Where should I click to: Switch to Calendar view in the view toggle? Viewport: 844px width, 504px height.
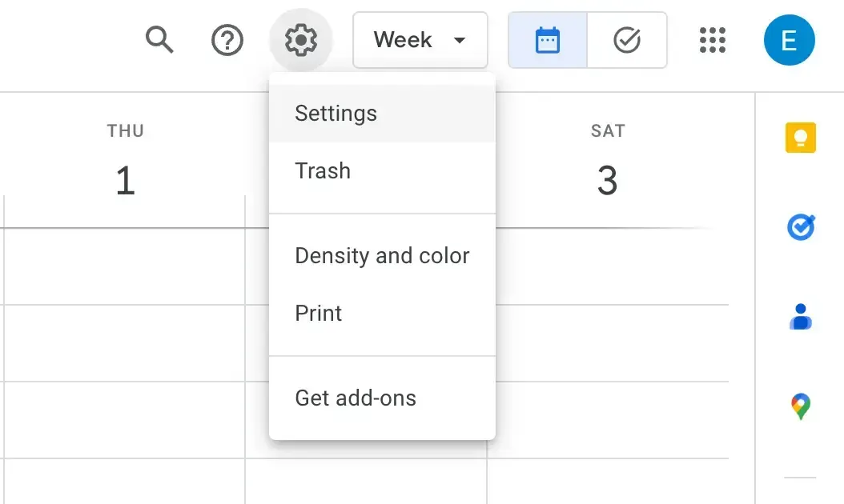pos(548,40)
